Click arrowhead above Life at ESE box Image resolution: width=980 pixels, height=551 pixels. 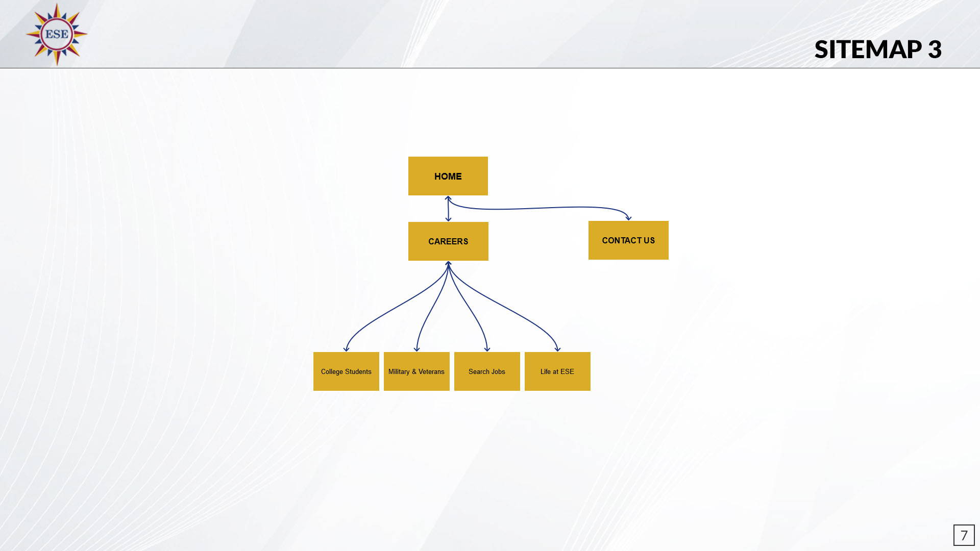pos(558,349)
